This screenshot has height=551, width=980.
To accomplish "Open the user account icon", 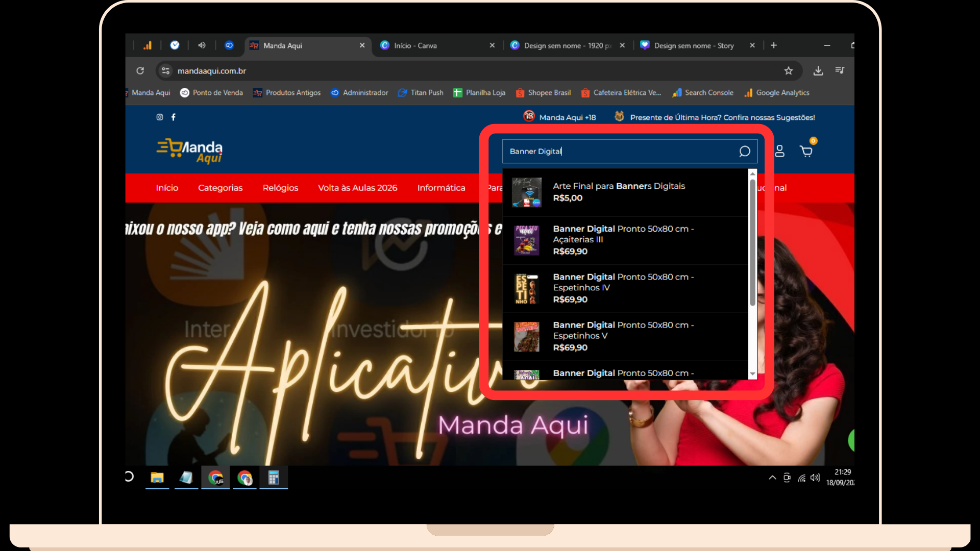I will tap(779, 151).
